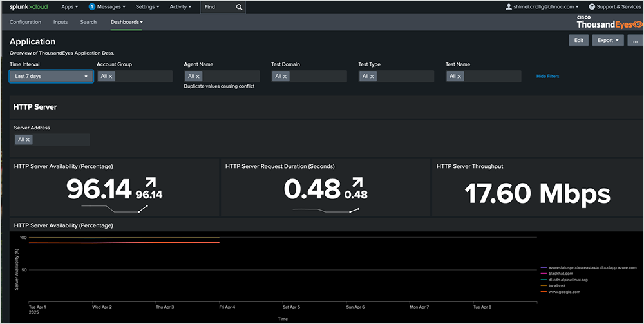The height and width of the screenshot is (324, 644).
Task: Click the search magnifier icon in Find box
Action: click(239, 7)
